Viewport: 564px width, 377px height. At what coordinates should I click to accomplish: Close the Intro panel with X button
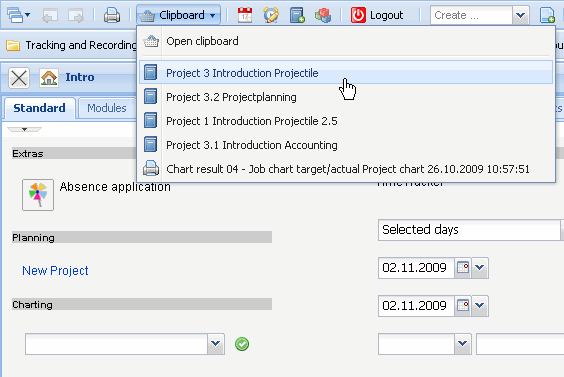tap(19, 78)
